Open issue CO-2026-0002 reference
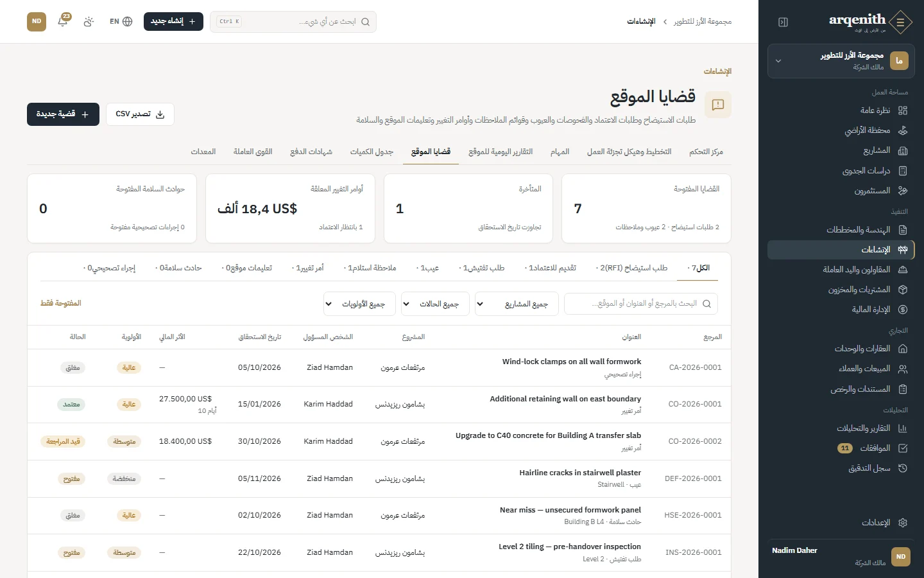924x578 pixels. point(695,441)
